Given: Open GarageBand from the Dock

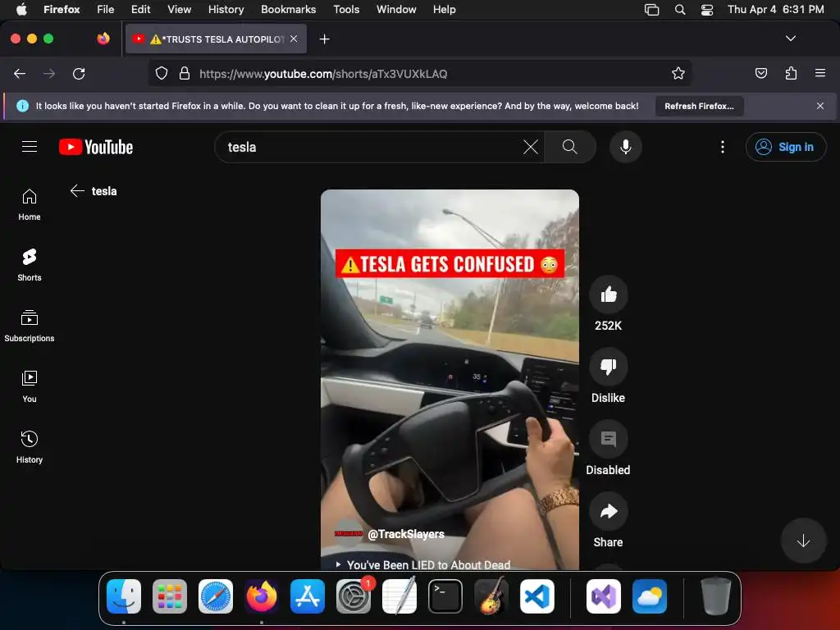Looking at the screenshot, I should point(491,596).
